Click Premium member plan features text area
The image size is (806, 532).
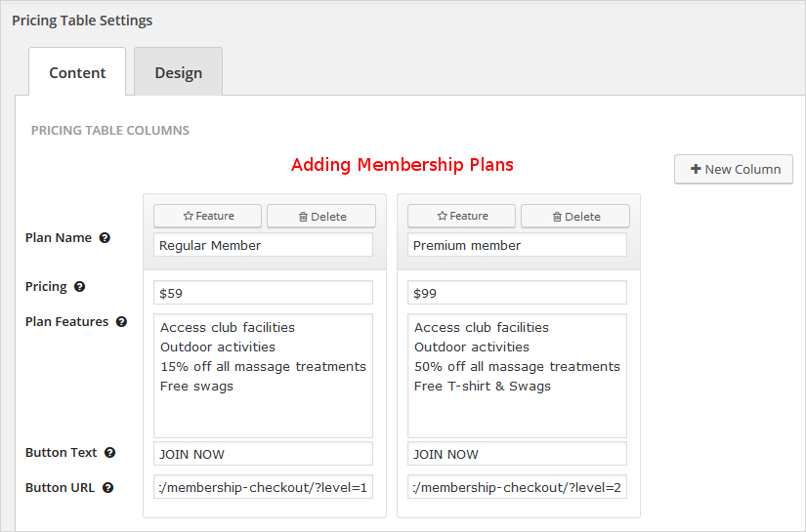pos(518,376)
